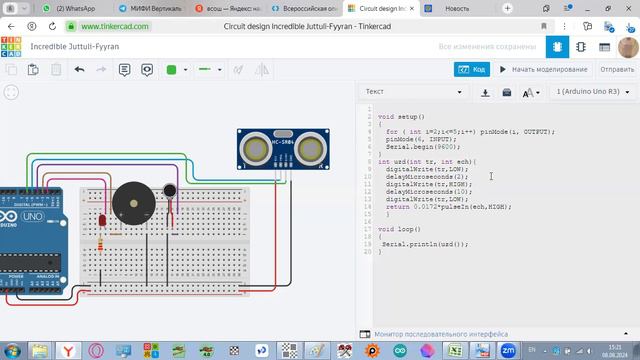Click code line with Serial.begin(9600)
Viewport: 640px width, 360px height.
pyautogui.click(x=423, y=147)
